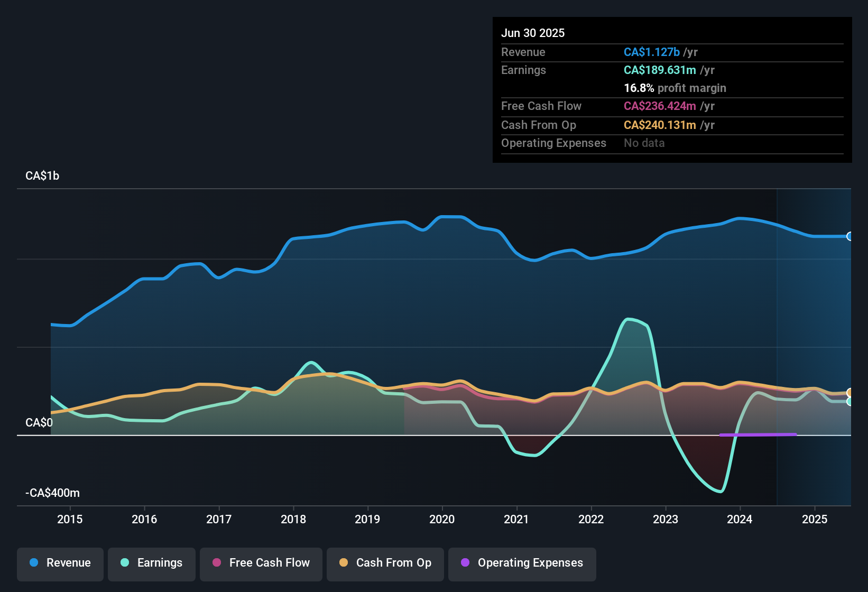Screen dimensions: 868x592
Task: Click the 2015 year tick label
Action: 70,519
